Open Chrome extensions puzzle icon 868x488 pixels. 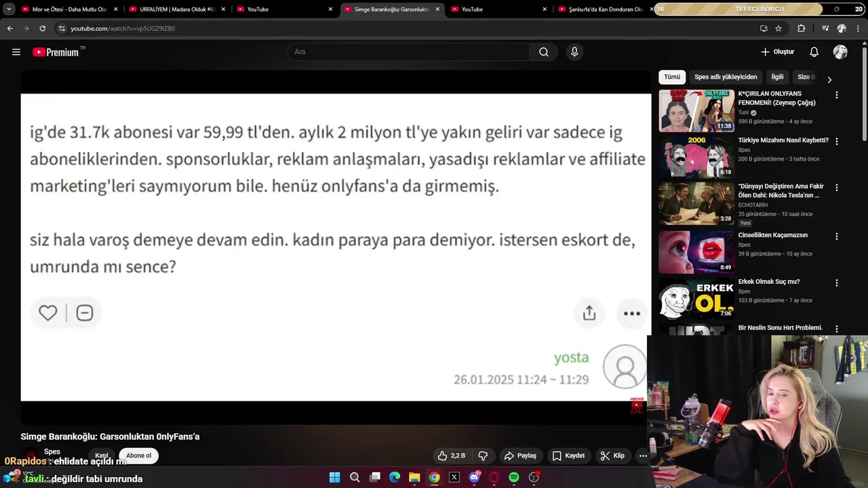point(802,28)
